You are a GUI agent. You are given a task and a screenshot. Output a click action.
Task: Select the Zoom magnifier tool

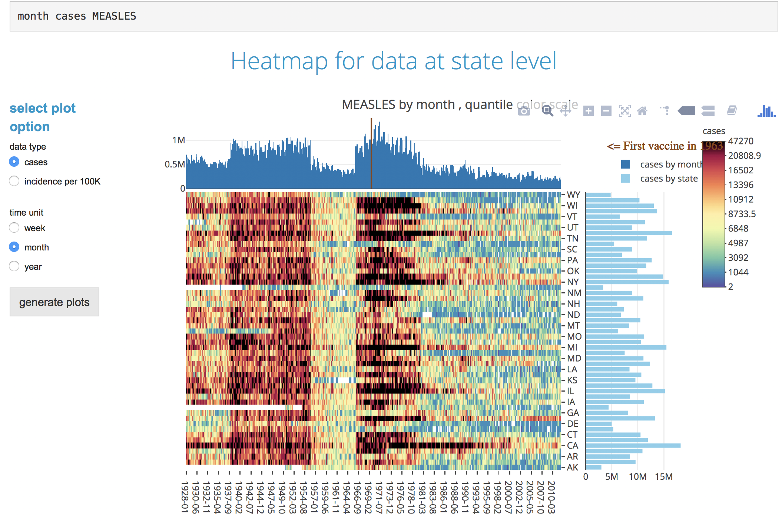tap(547, 111)
